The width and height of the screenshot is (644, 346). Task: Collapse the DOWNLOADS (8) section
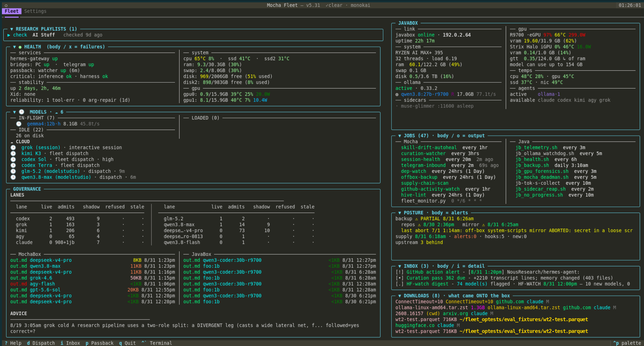[400, 296]
